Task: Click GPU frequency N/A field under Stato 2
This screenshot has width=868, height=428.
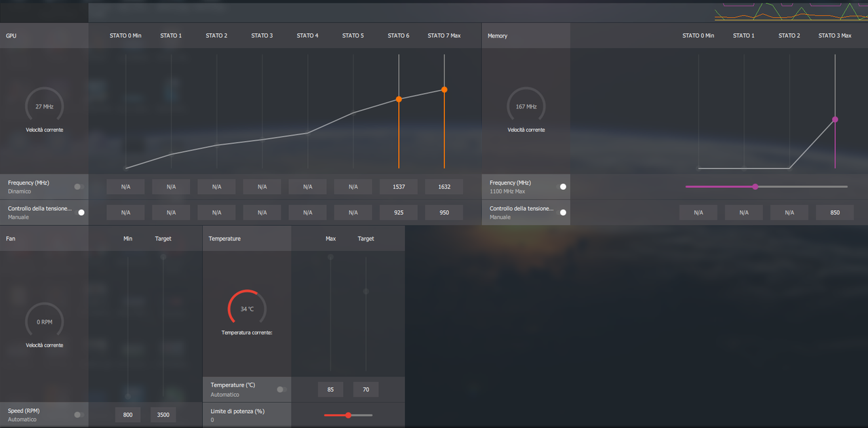Action: 216,187
